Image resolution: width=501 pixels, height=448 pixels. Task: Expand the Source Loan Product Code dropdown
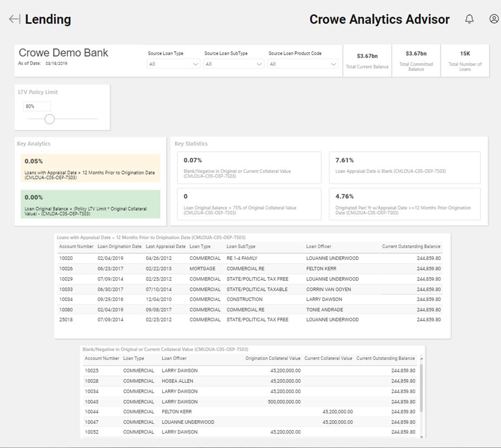pyautogui.click(x=303, y=64)
